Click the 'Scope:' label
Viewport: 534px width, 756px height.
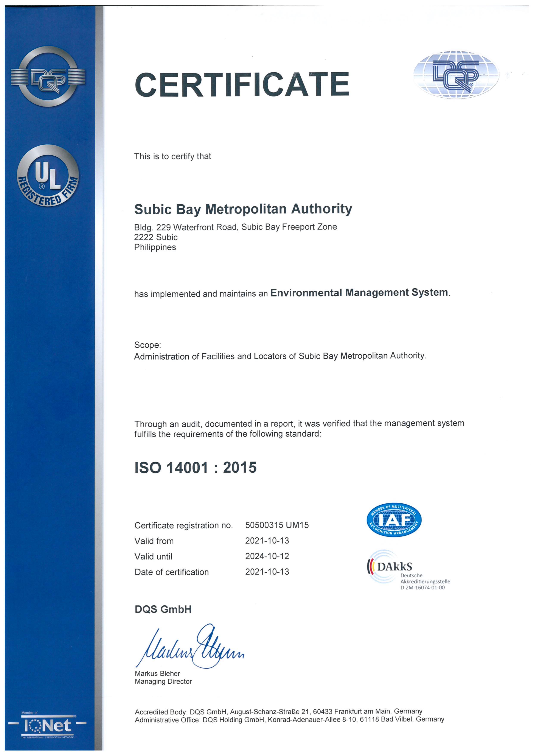(x=147, y=345)
